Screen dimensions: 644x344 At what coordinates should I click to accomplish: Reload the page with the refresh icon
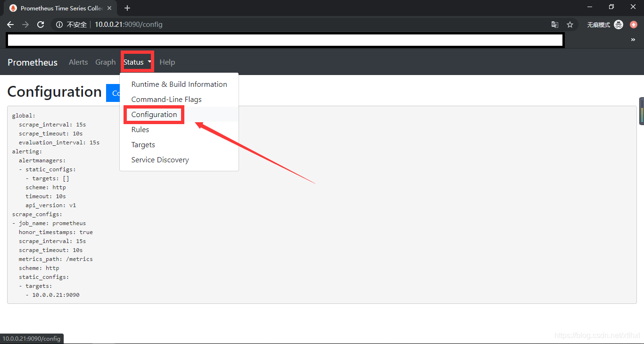(41, 25)
